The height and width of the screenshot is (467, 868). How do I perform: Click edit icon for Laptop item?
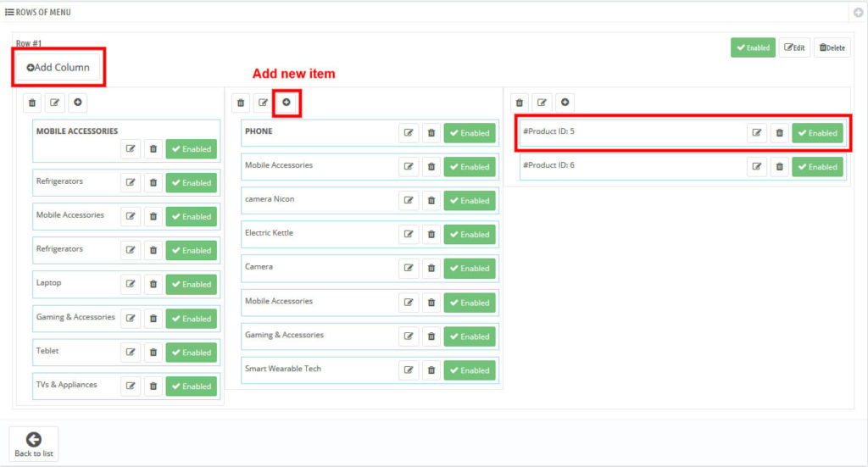coord(131,285)
